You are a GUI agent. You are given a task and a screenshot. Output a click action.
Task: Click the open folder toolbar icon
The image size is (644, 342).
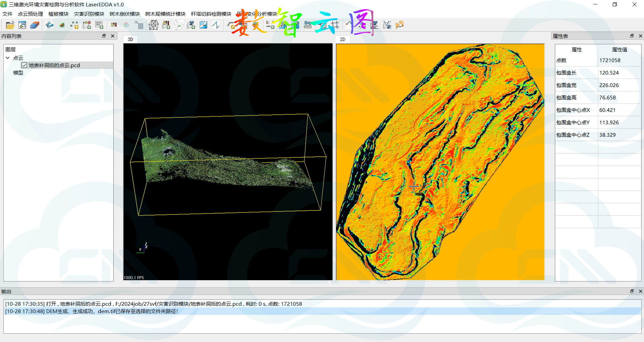click(x=10, y=25)
